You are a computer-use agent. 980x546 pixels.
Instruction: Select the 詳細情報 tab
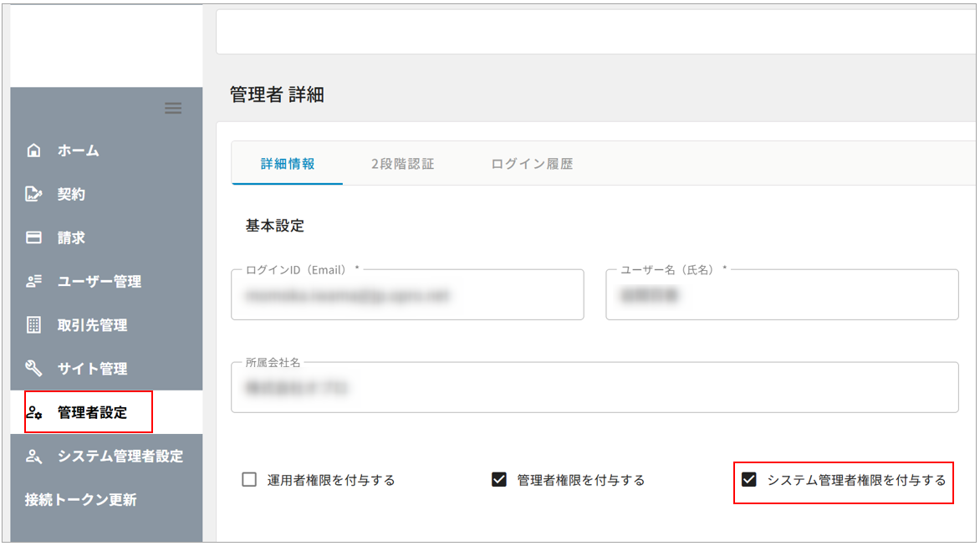pyautogui.click(x=288, y=164)
